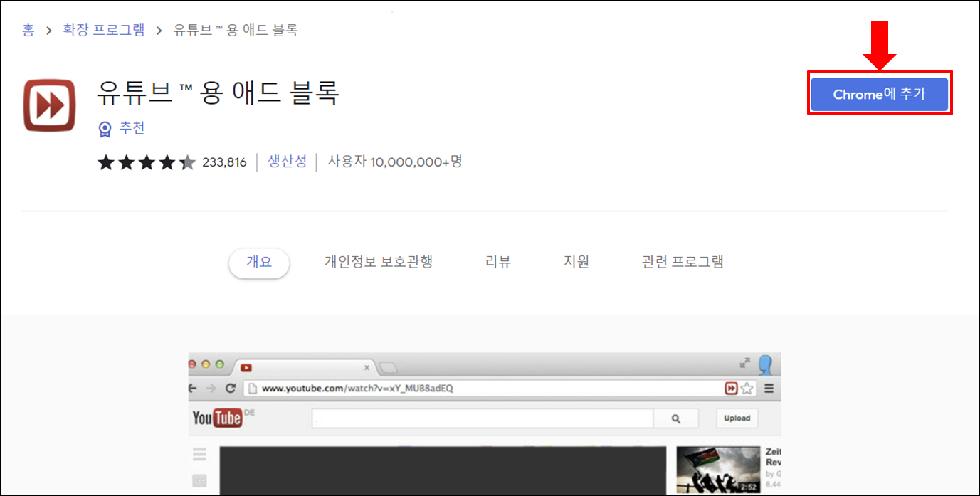The width and height of the screenshot is (980, 496).
Task: Open the 생산성 category link
Action: point(288,162)
